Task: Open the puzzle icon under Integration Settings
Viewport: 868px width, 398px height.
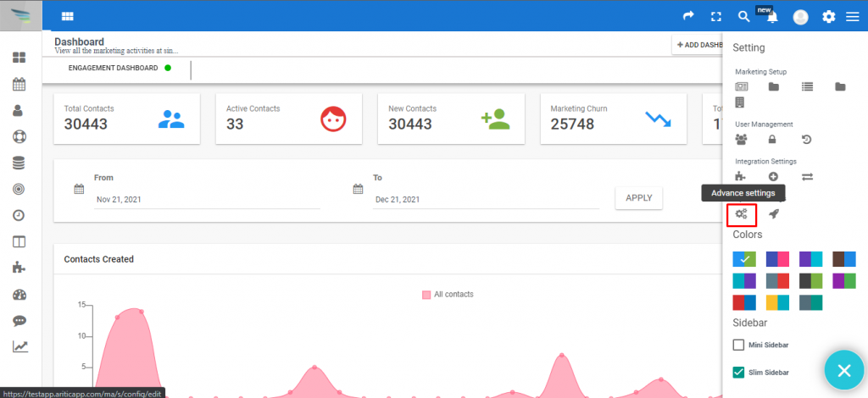Action: click(740, 177)
